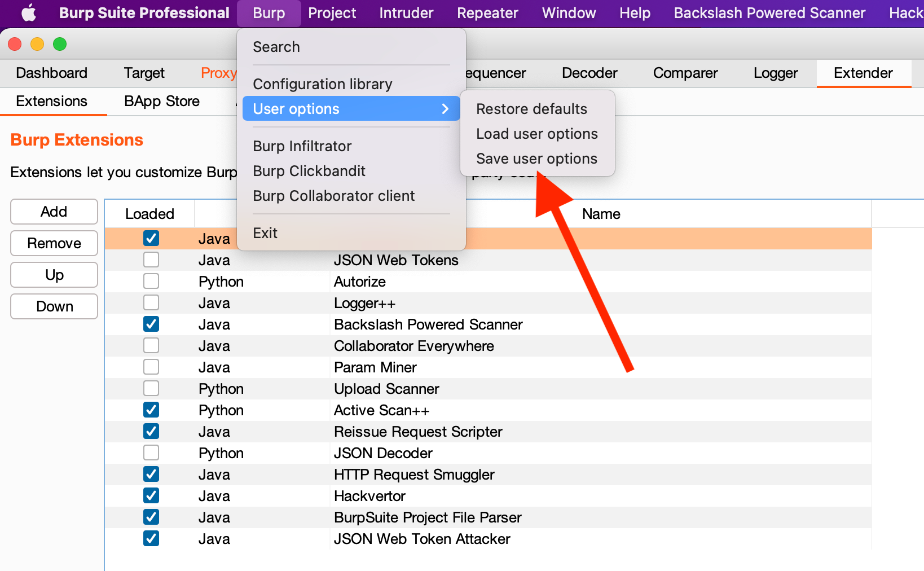The image size is (924, 571).
Task: Open the Repeater menu
Action: click(487, 13)
